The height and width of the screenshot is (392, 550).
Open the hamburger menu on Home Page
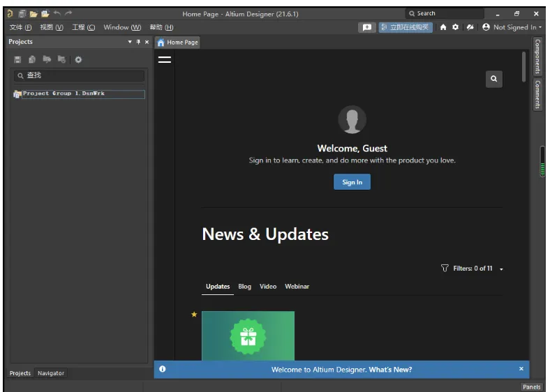[x=165, y=59]
